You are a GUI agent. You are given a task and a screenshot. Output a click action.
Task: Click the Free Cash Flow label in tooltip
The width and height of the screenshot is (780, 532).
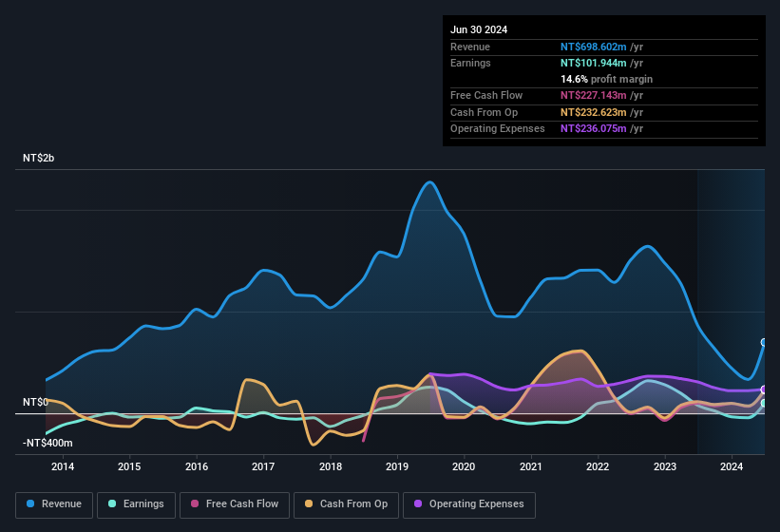coord(486,95)
